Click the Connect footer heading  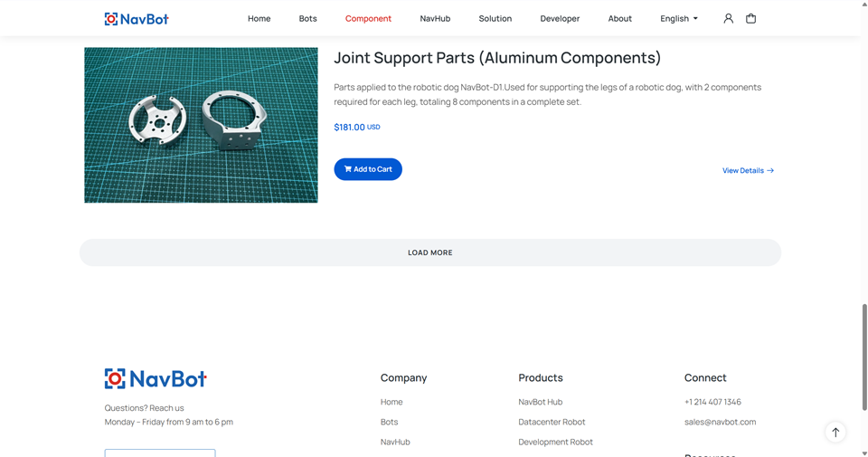pyautogui.click(x=705, y=377)
